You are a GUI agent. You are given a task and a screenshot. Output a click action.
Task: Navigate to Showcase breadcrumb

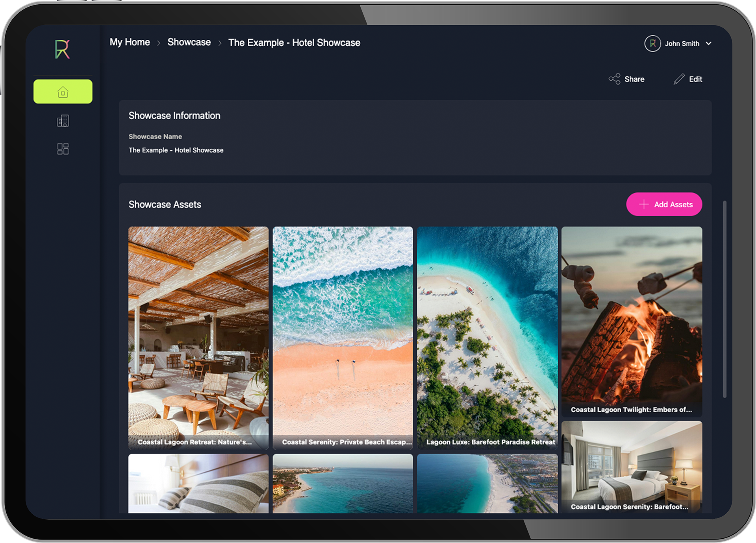(x=189, y=42)
